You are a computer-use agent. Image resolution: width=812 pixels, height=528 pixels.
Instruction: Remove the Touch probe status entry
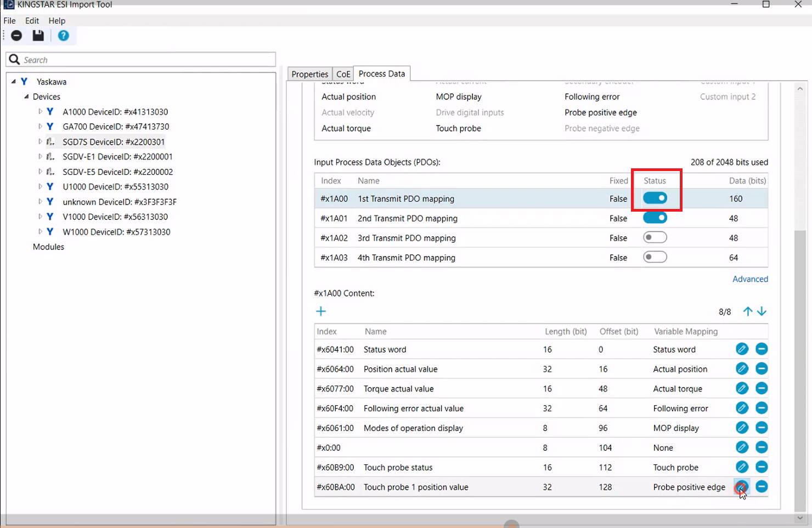click(762, 467)
